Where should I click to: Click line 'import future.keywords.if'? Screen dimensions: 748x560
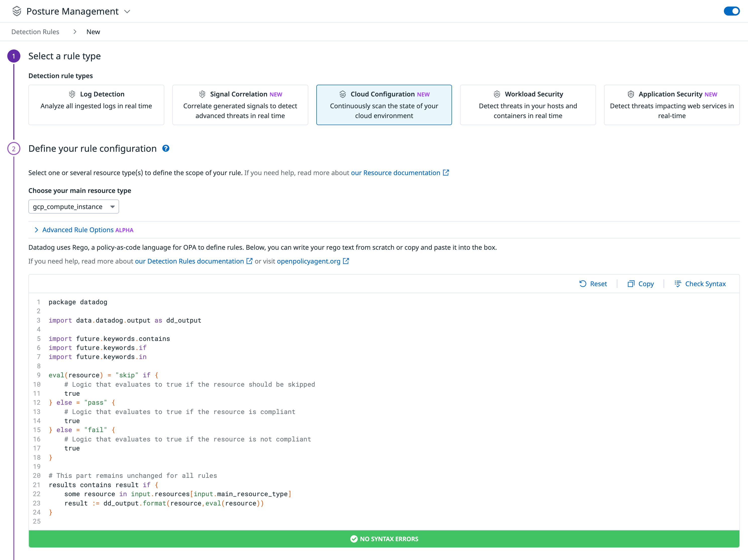click(97, 348)
